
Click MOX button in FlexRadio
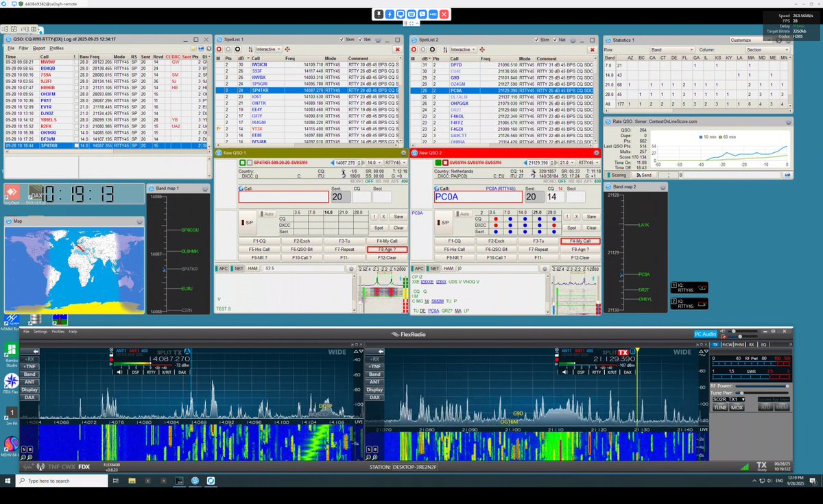click(737, 407)
